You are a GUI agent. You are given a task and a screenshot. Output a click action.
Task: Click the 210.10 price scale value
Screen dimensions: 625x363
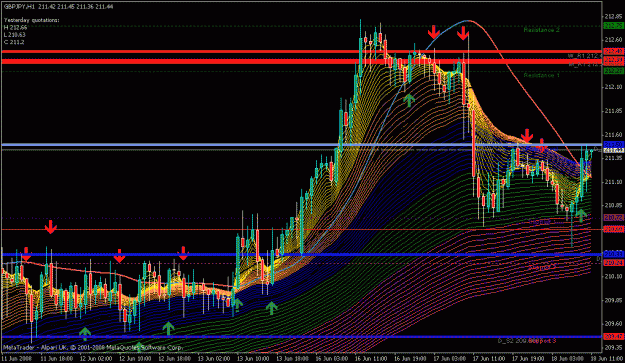pos(614,277)
